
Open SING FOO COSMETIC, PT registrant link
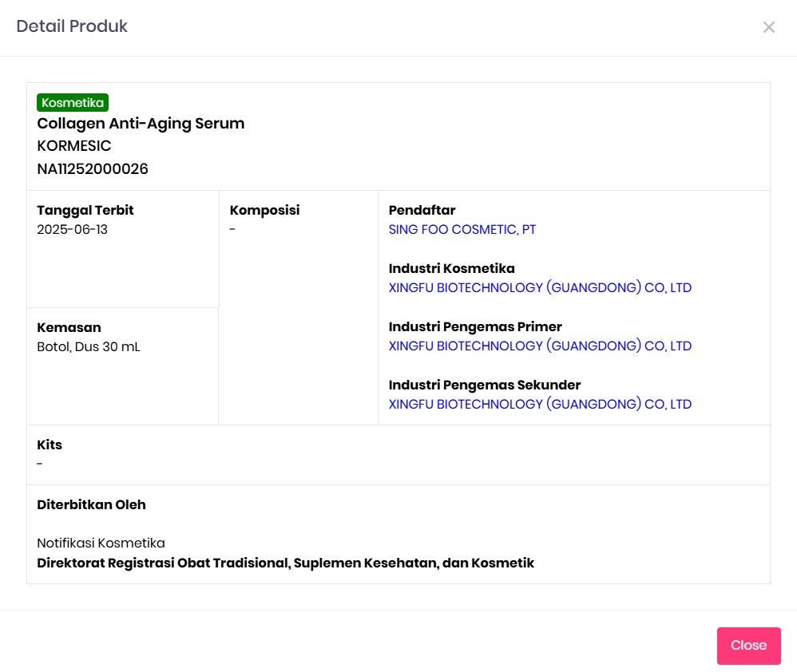[462, 230]
